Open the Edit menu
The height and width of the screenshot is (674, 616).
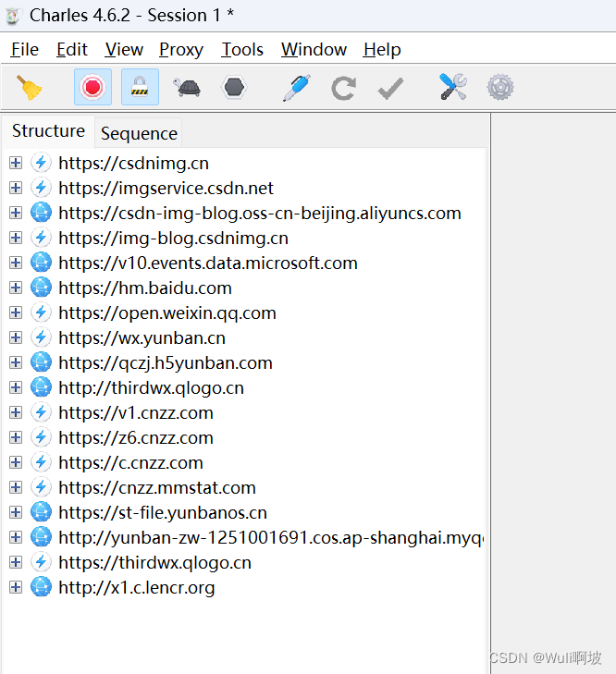(x=72, y=50)
